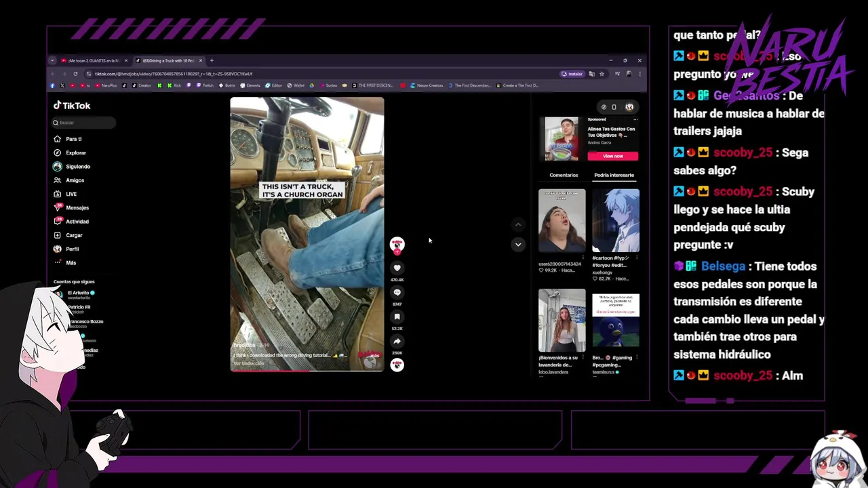
Task: Open the Cargar upload page
Action: (68, 235)
